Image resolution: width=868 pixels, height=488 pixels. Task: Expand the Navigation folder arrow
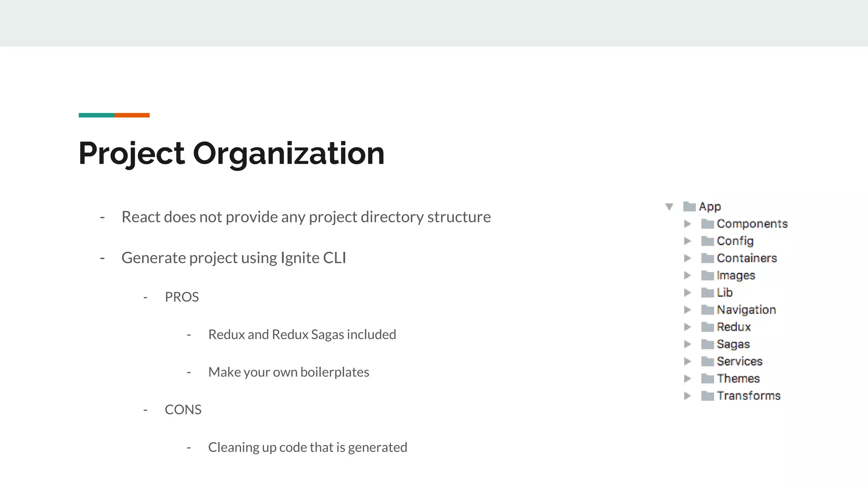tap(687, 310)
